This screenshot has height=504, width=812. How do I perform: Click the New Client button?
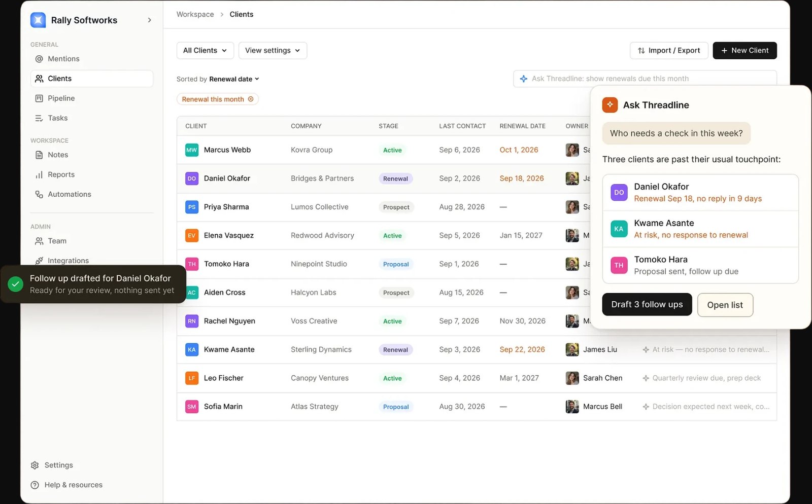745,51
